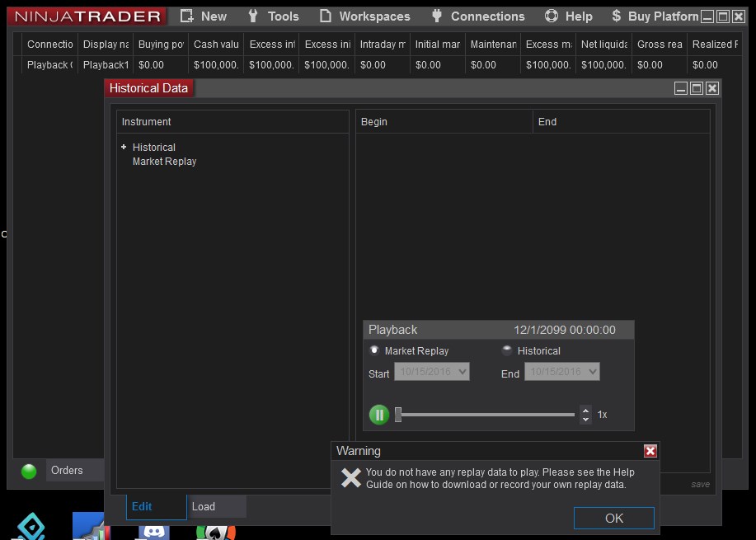Click the Realized column header

pos(715,45)
